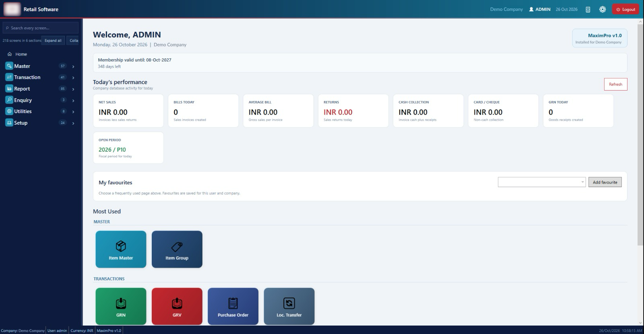Click the 218 screens in 6 sections text
The height and width of the screenshot is (334, 644).
[x=22, y=41]
